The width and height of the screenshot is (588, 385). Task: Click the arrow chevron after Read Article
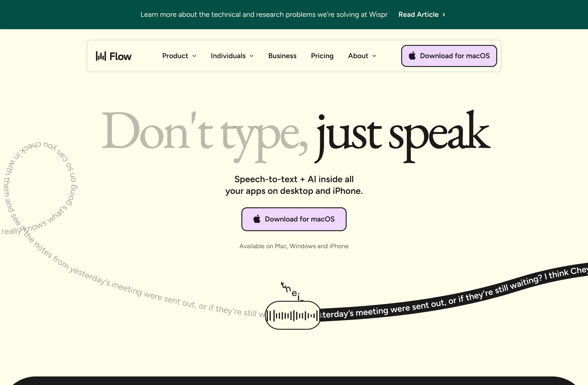tap(444, 15)
